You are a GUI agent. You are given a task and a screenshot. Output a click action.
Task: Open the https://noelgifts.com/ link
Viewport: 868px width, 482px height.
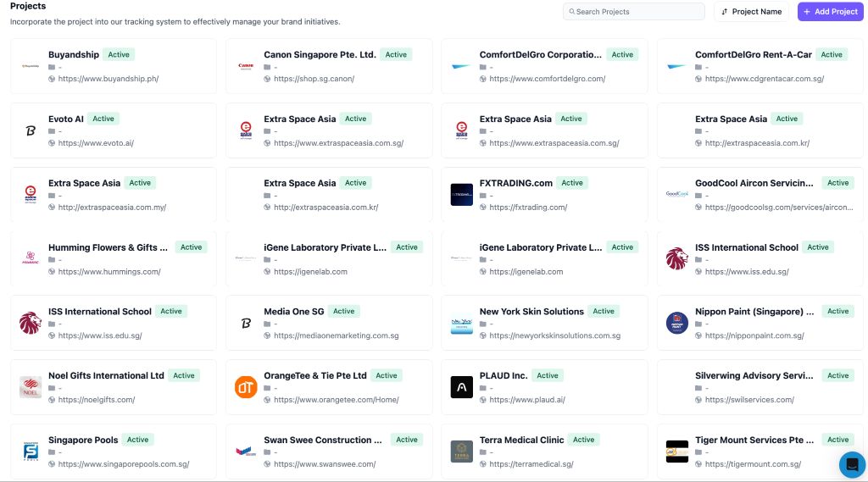point(97,400)
